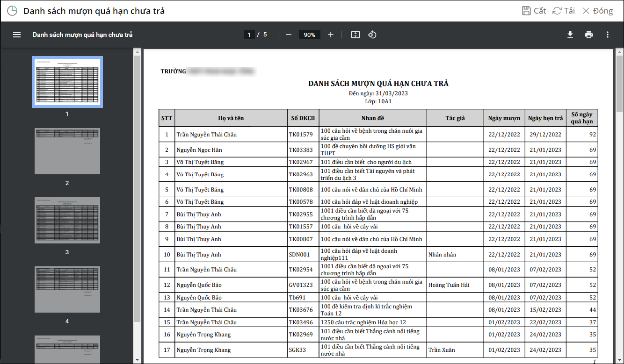The width and height of the screenshot is (624, 364).
Task: Click the 'Số ĐKCB' column header
Action: click(303, 118)
